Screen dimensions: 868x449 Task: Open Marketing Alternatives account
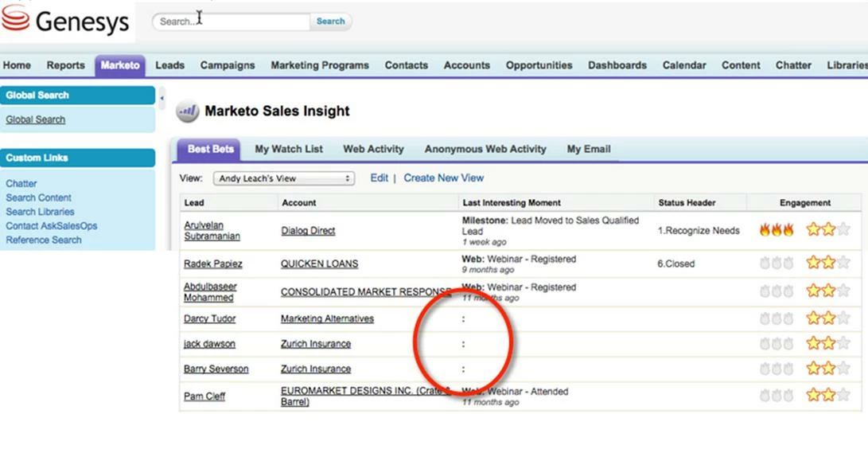[327, 319]
